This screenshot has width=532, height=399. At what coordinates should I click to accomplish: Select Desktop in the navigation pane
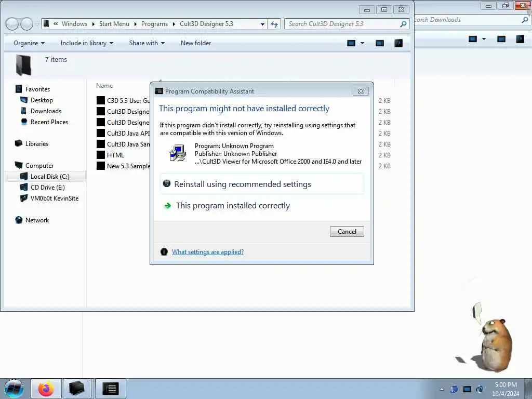tap(42, 100)
